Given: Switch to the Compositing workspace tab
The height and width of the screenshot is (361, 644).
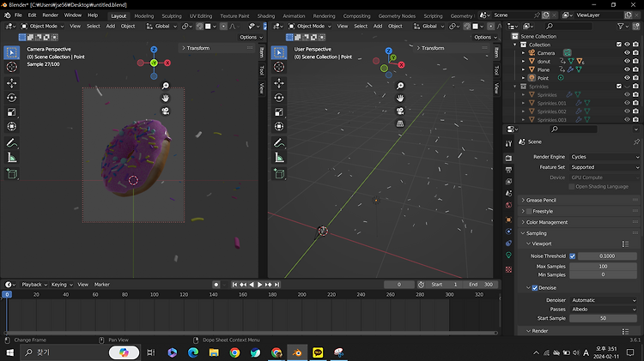Looking at the screenshot, I should pos(356,16).
